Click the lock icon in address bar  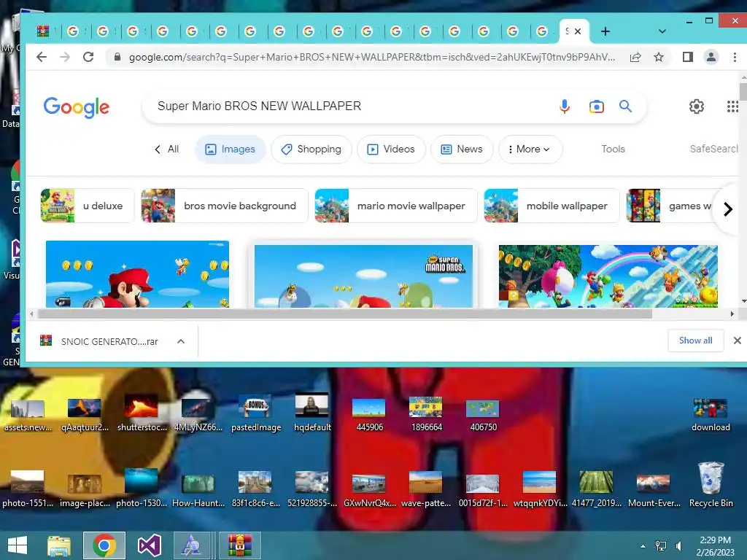117,57
